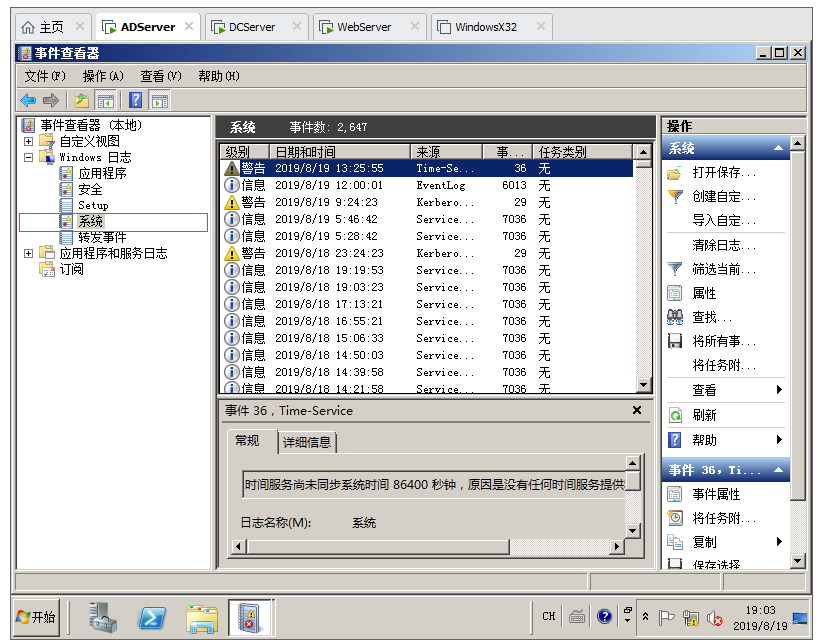Open the 查看(V) menu
This screenshot has height=642, width=819.
click(x=160, y=76)
